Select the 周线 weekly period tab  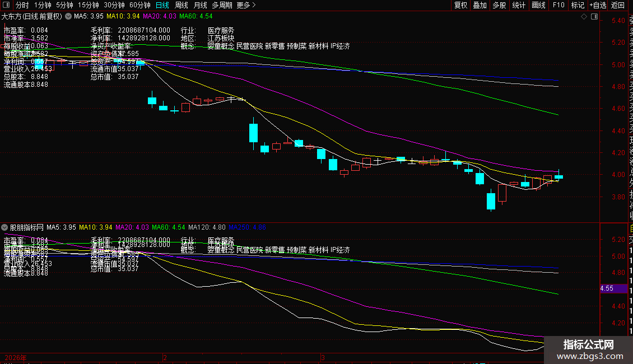tap(181, 5)
